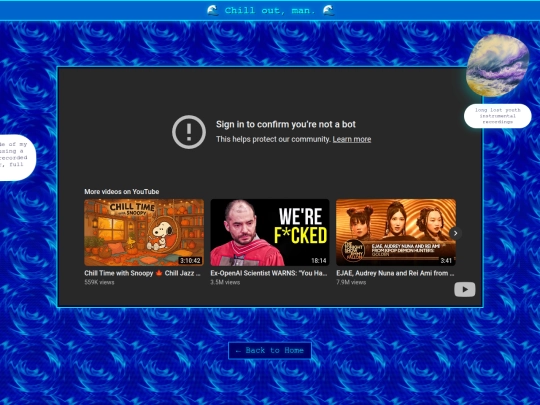The image size is (540, 405).
Task: Open the EJAE, Audrey Nuna and Rei Ami thumbnail
Action: 396,232
